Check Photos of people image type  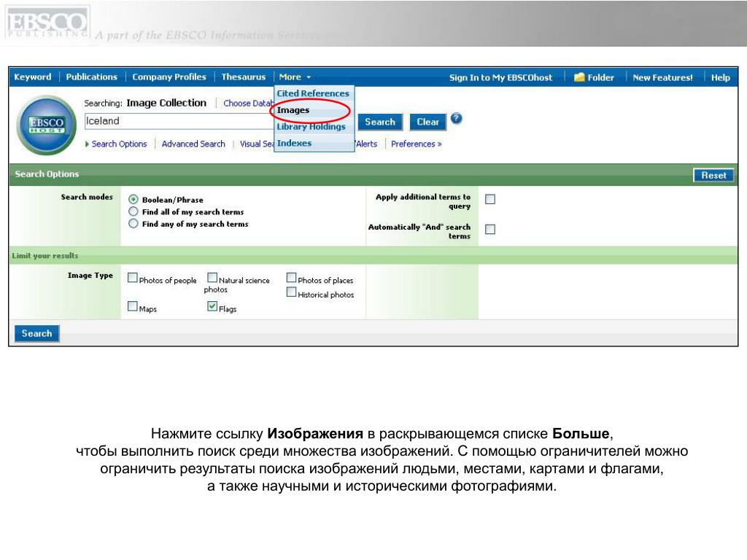(133, 278)
